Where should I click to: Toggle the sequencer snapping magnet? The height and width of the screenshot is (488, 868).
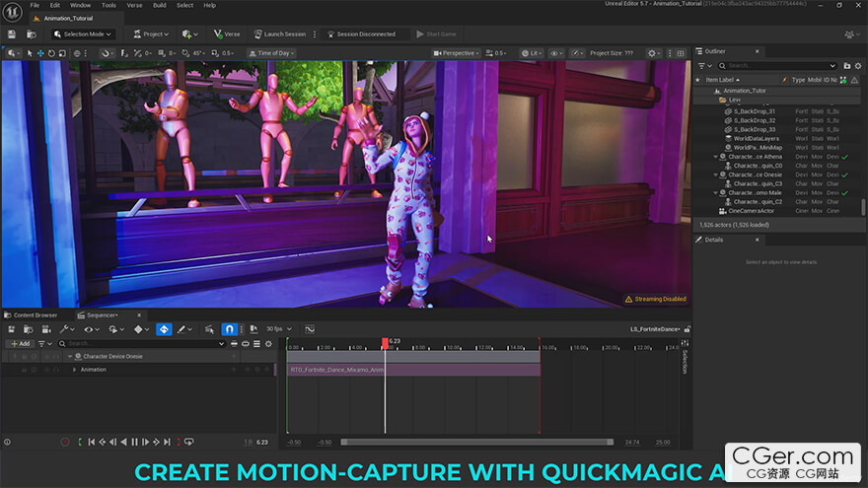pyautogui.click(x=229, y=329)
